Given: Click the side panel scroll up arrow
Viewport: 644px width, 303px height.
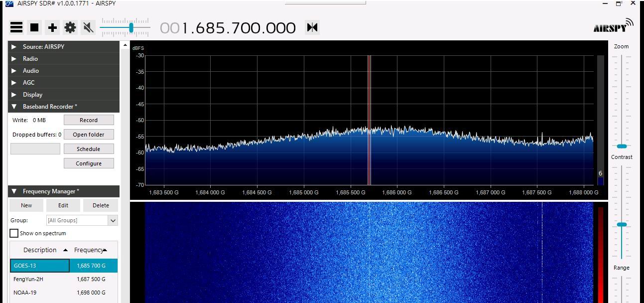Looking at the screenshot, I should pyautogui.click(x=125, y=45).
